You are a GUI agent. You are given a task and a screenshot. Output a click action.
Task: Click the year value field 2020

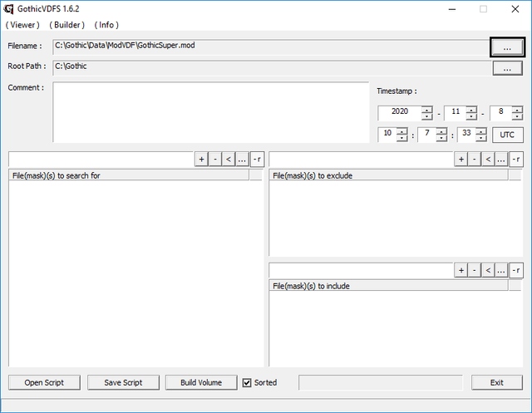tap(400, 112)
